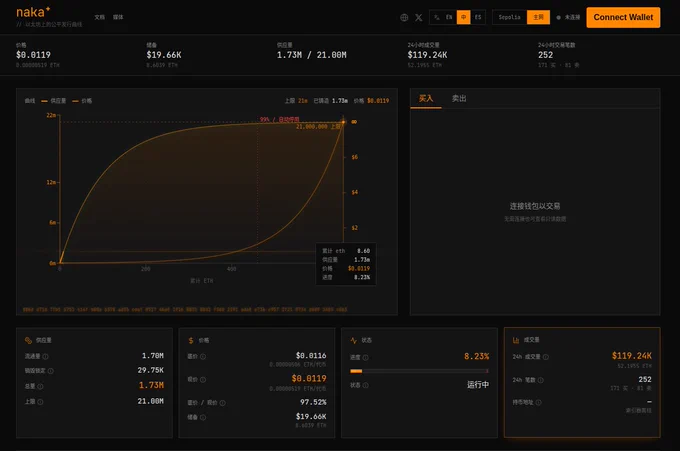Open the 媒体 media nav link
This screenshot has height=451, width=680.
pyautogui.click(x=118, y=17)
